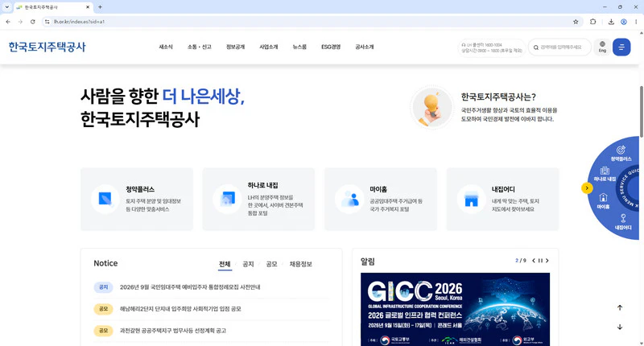Screen dimensions: 644x346
Task: Open browser profile avatar icon
Action: 623,22
